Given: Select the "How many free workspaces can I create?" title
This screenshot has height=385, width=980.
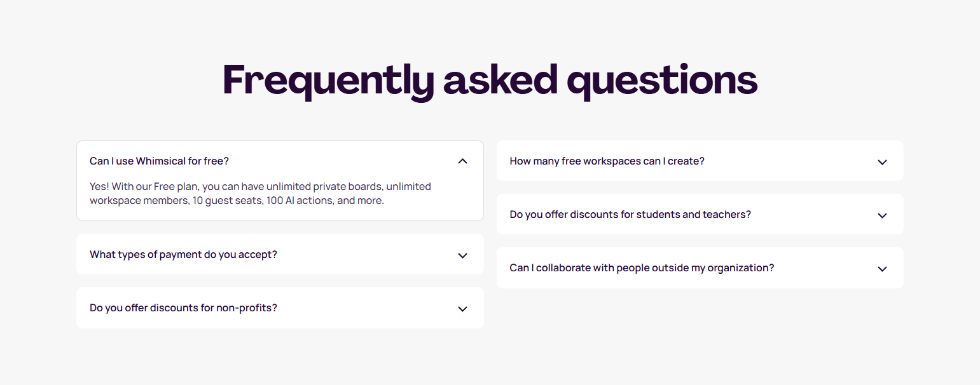Looking at the screenshot, I should [607, 161].
